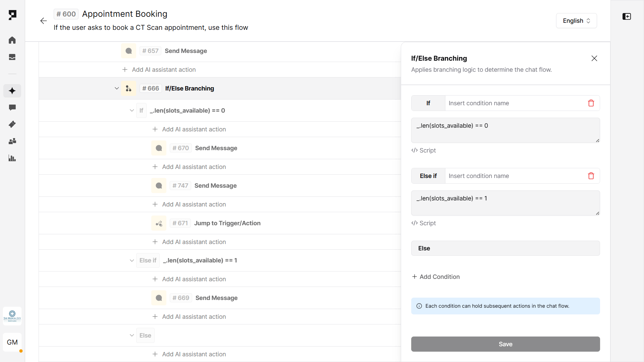Click Script link under the Else if expression

[424, 223]
